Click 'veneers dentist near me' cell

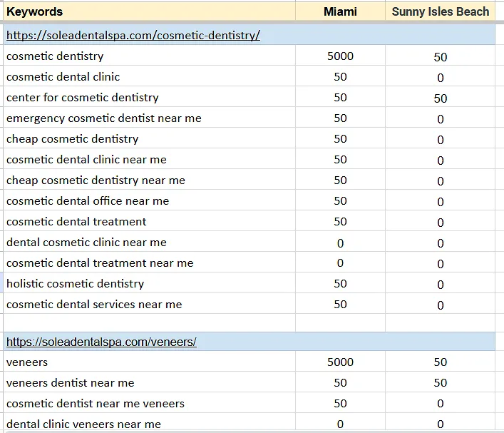pyautogui.click(x=149, y=382)
